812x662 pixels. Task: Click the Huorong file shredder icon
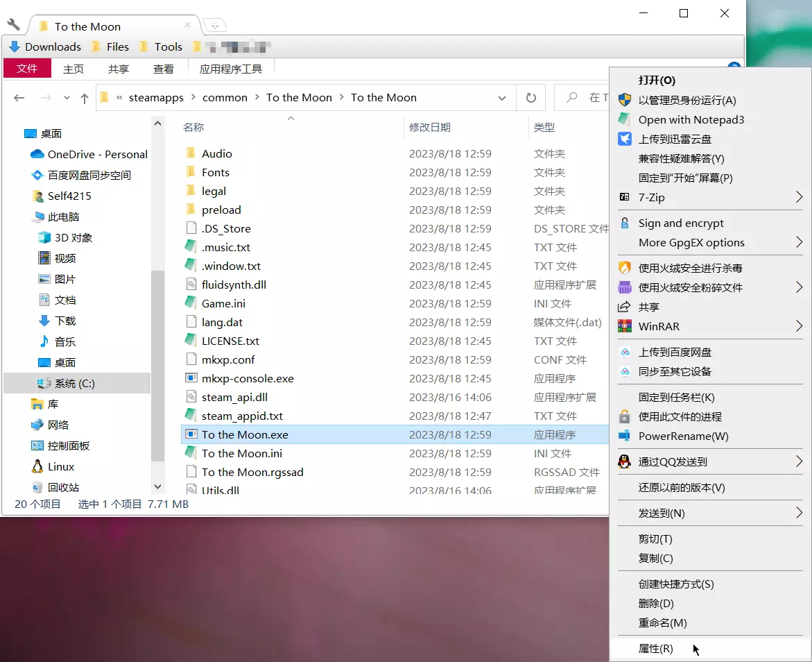click(x=625, y=287)
